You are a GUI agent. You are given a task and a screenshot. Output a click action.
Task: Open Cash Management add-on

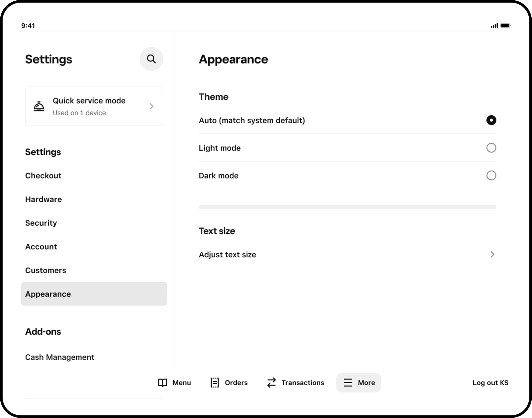[59, 357]
